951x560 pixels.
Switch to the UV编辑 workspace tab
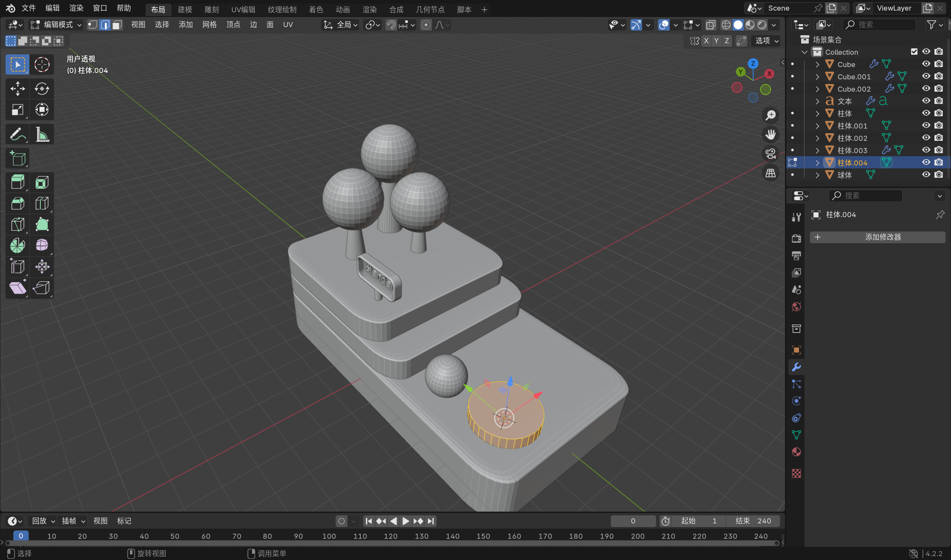(x=243, y=9)
